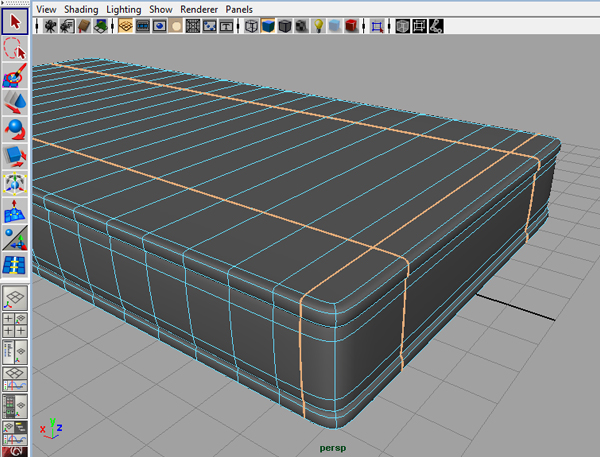The image size is (600, 457).
Task: Toggle Shadows display (light blue cube)
Action: [x=335, y=26]
